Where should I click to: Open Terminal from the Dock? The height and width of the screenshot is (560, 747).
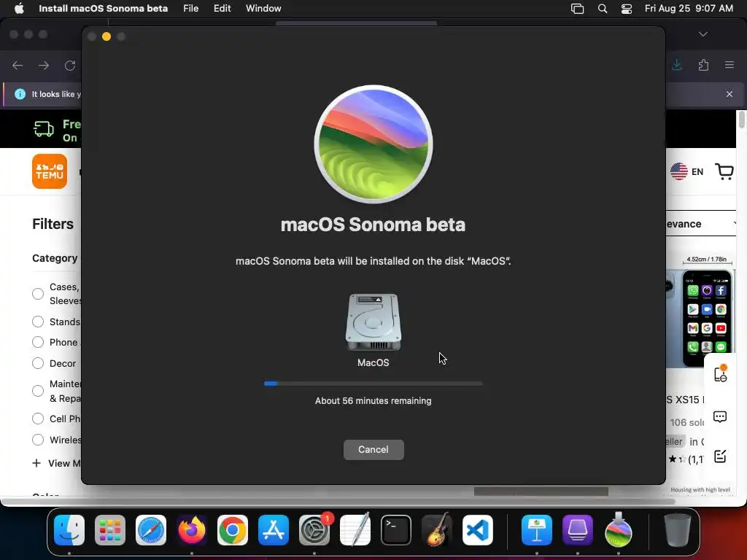click(x=396, y=530)
